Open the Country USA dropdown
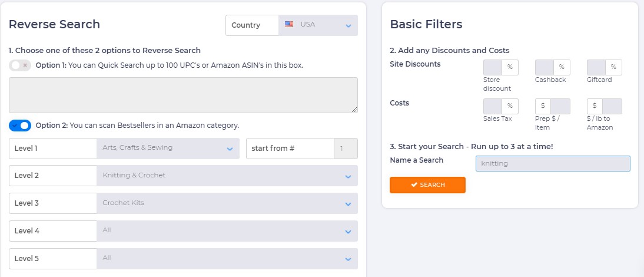 pyautogui.click(x=318, y=25)
